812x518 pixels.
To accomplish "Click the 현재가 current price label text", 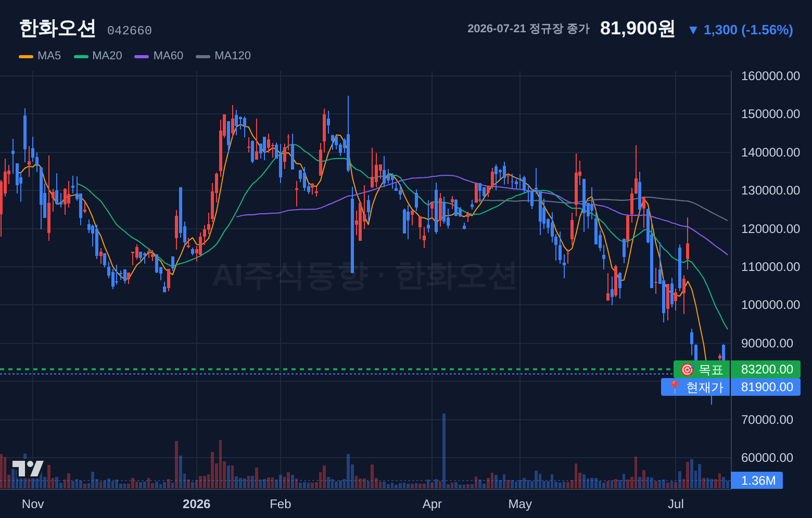I will 705,387.
